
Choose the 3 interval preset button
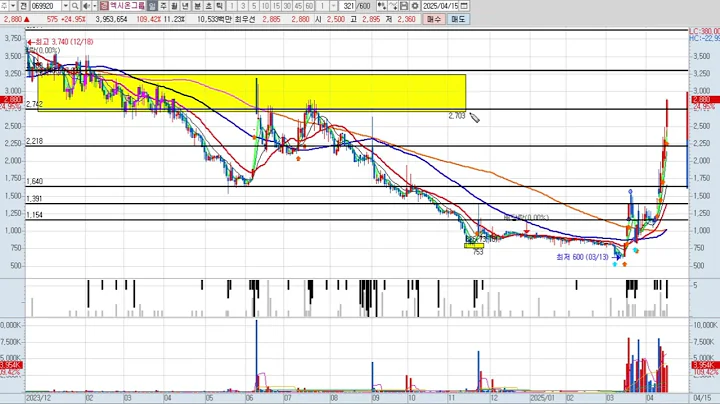point(243,6)
